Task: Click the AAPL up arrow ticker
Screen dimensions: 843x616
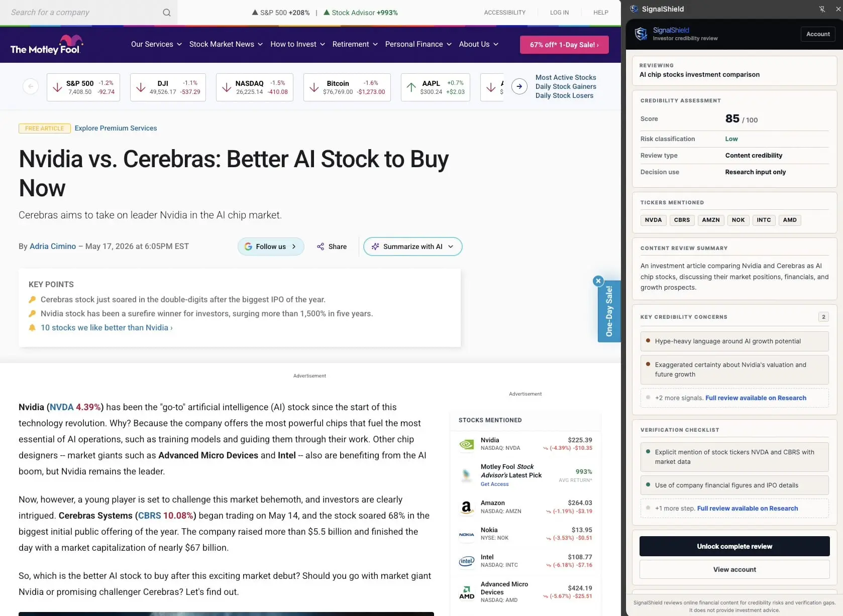Action: click(411, 87)
